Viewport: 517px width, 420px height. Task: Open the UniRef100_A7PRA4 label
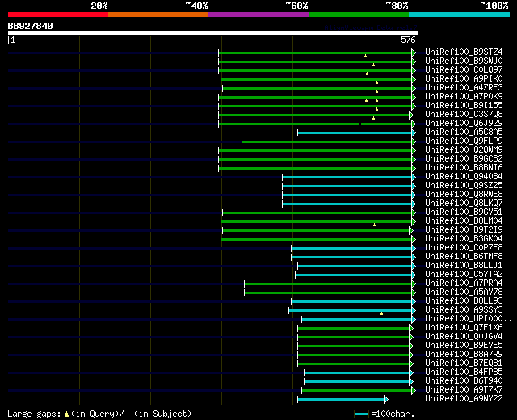464,283
